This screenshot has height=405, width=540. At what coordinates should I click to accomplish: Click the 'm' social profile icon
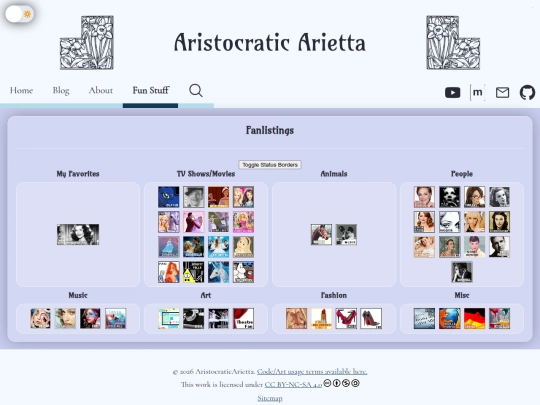pos(477,92)
